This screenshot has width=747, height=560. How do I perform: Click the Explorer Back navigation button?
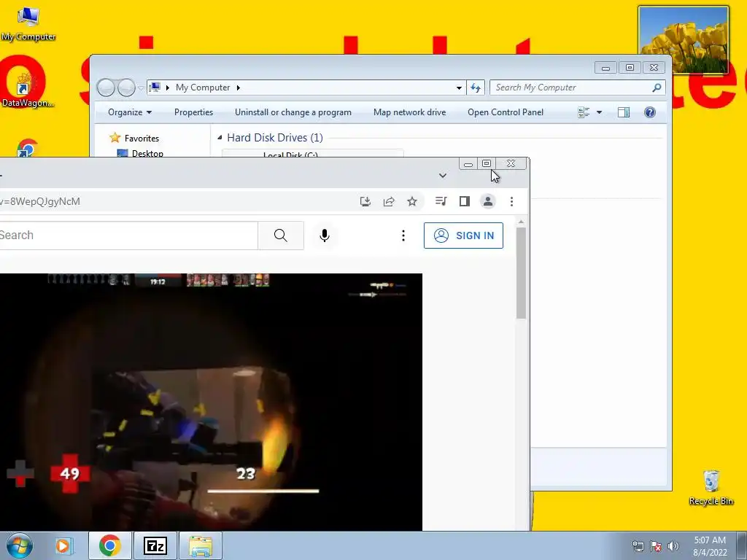106,87
